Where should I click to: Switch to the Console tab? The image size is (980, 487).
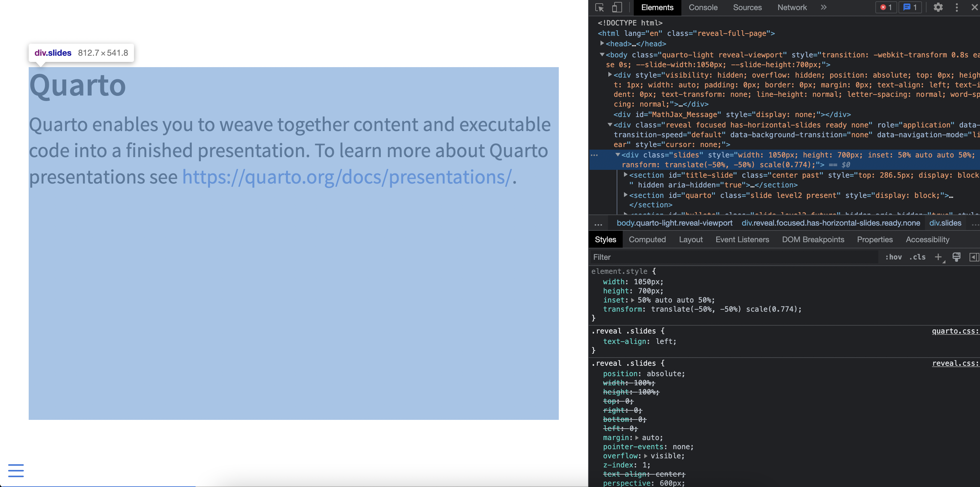tap(703, 7)
